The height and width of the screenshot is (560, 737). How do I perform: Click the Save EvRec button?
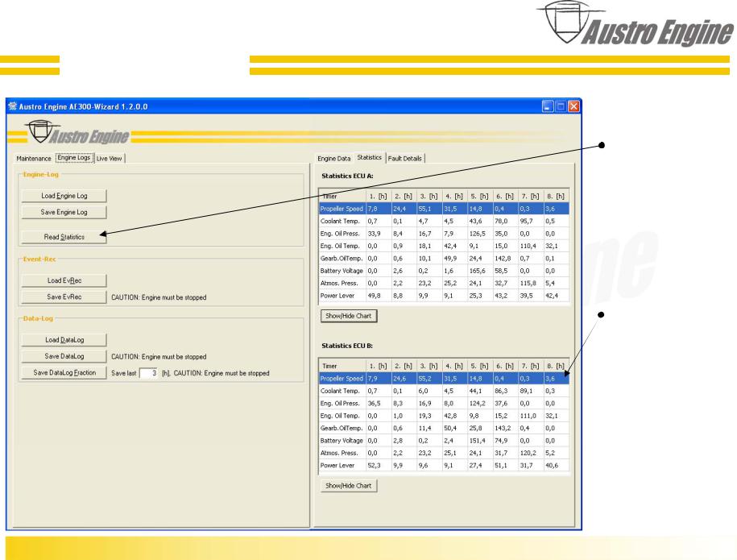tap(64, 297)
